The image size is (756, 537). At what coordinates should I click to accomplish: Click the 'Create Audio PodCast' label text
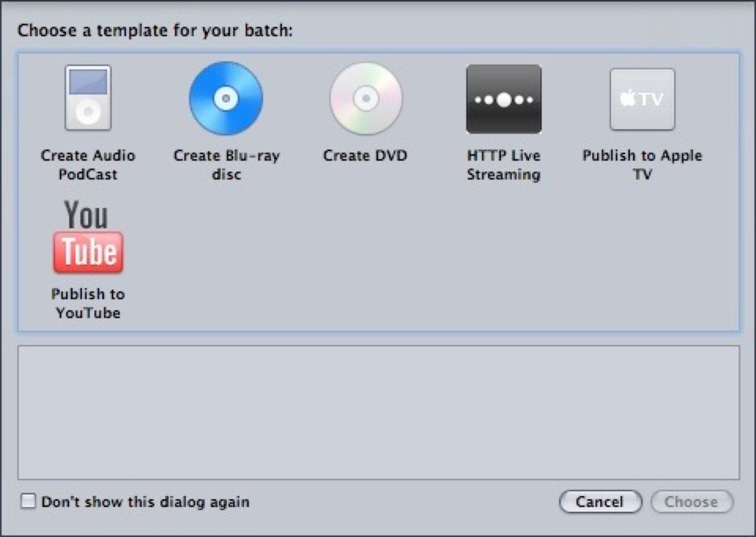(x=88, y=165)
